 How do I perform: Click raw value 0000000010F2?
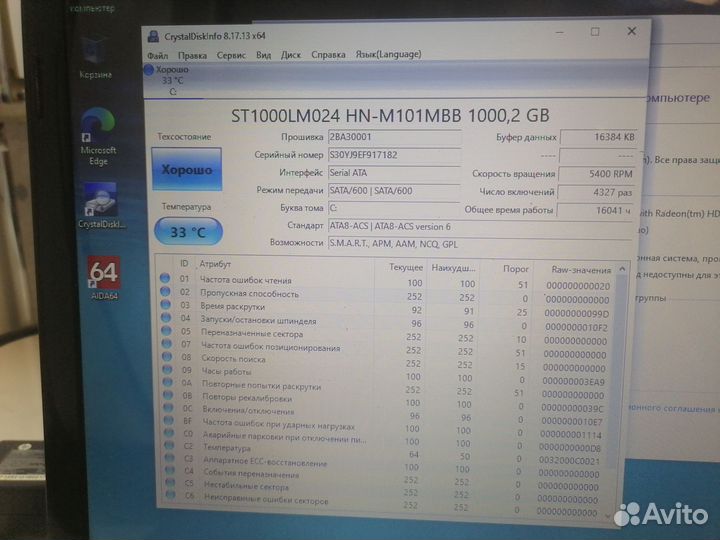click(576, 327)
